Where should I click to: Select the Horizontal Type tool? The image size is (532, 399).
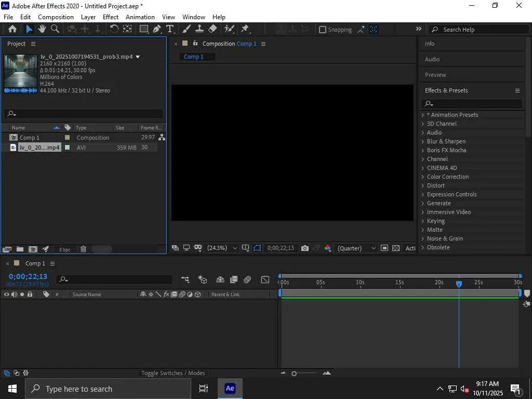170,29
